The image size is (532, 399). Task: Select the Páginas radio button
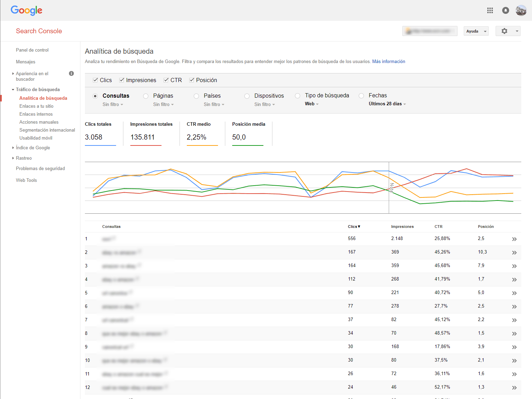pos(146,96)
